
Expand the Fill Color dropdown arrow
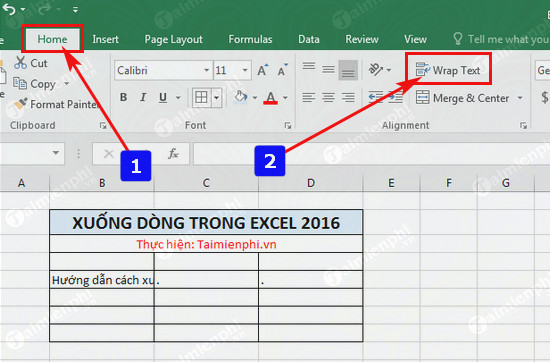coord(255,98)
